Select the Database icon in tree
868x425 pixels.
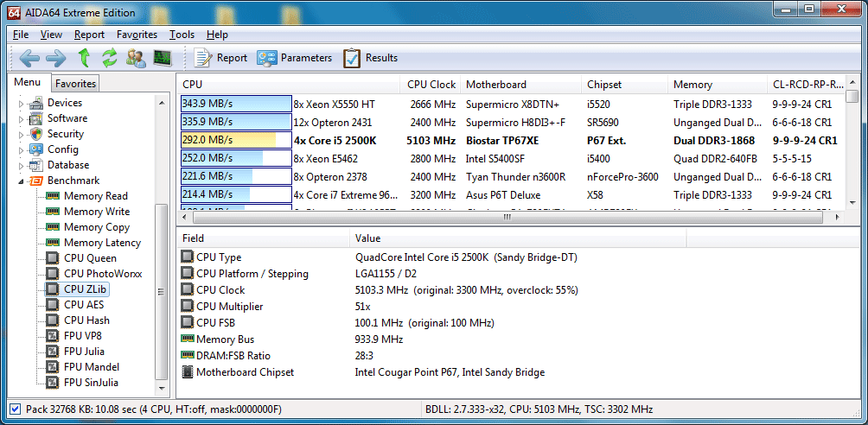(x=36, y=165)
